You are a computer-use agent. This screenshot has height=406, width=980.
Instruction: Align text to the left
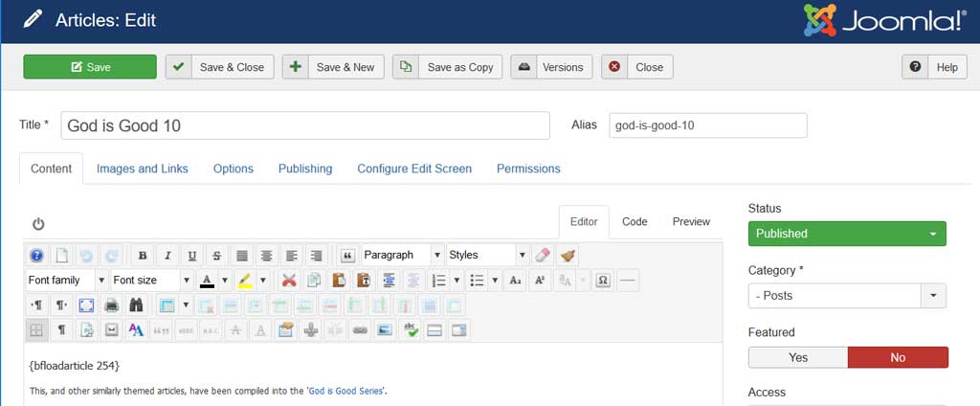click(292, 256)
